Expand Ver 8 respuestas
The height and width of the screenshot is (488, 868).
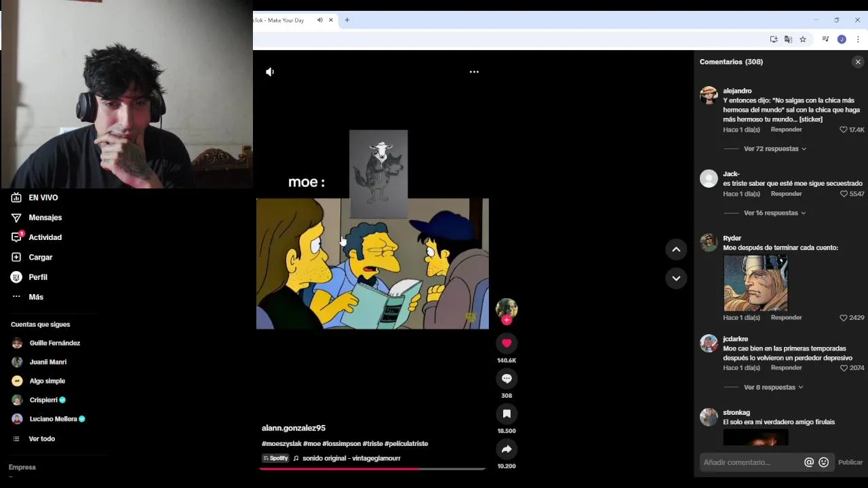[x=773, y=388]
